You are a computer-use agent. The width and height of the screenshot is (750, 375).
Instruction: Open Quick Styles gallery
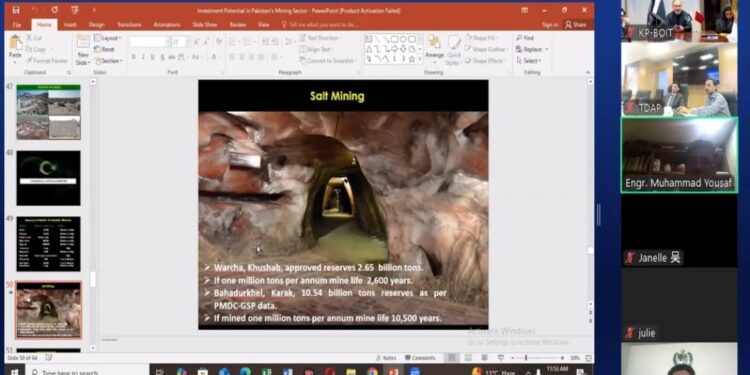point(453,49)
